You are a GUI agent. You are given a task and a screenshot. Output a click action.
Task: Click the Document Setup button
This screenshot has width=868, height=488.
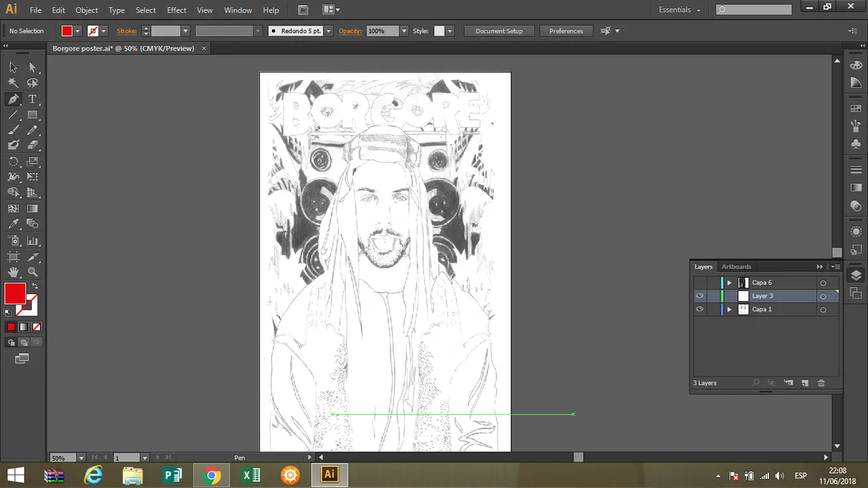pyautogui.click(x=499, y=31)
